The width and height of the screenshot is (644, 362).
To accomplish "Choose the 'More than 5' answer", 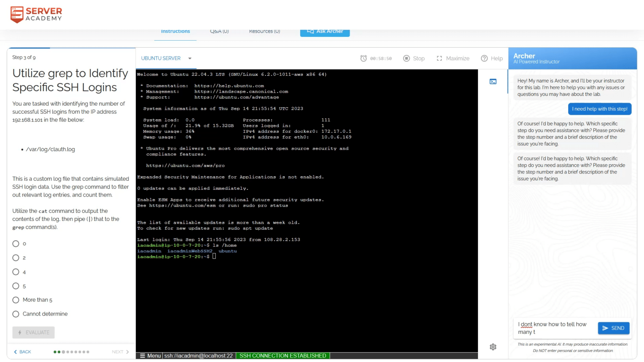I will click(16, 300).
